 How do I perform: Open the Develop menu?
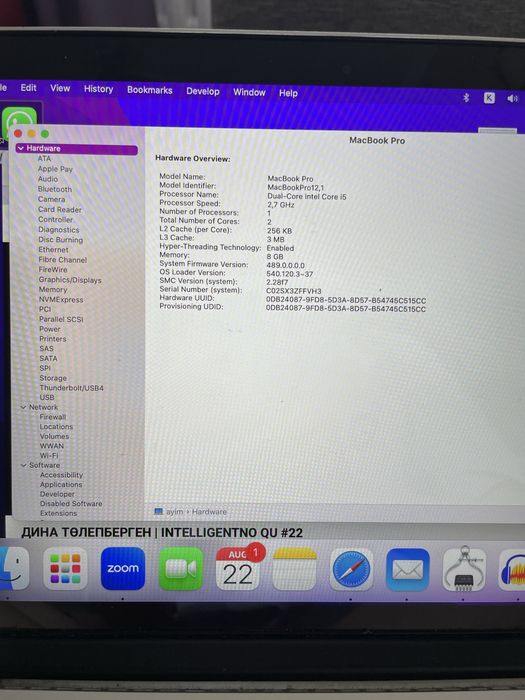pyautogui.click(x=203, y=91)
